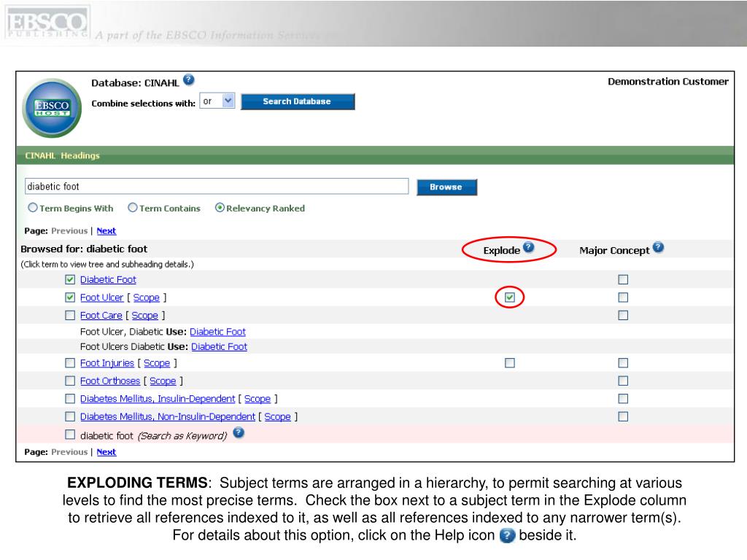The image size is (747, 560).
Task: Check diabetic foot Search as Keyword checkbox
Action: pyautogui.click(x=70, y=435)
